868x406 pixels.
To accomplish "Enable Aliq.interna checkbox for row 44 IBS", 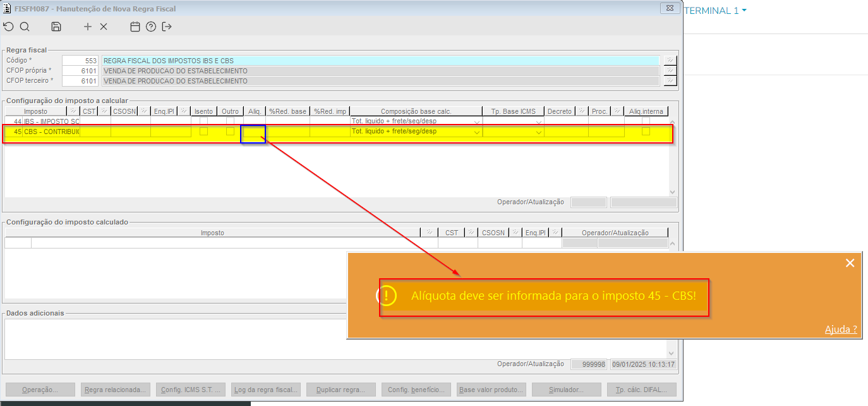I will (646, 121).
